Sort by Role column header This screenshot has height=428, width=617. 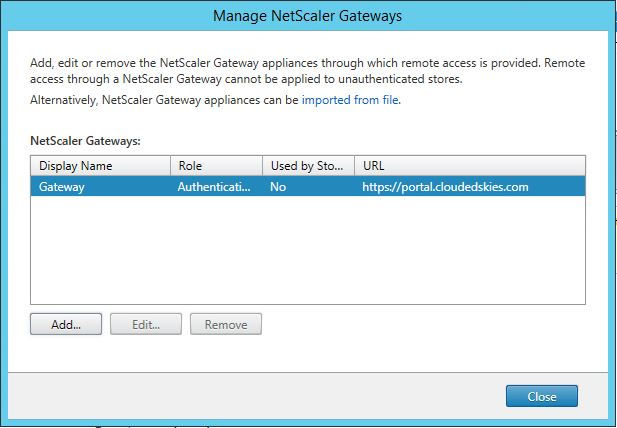tap(216, 166)
